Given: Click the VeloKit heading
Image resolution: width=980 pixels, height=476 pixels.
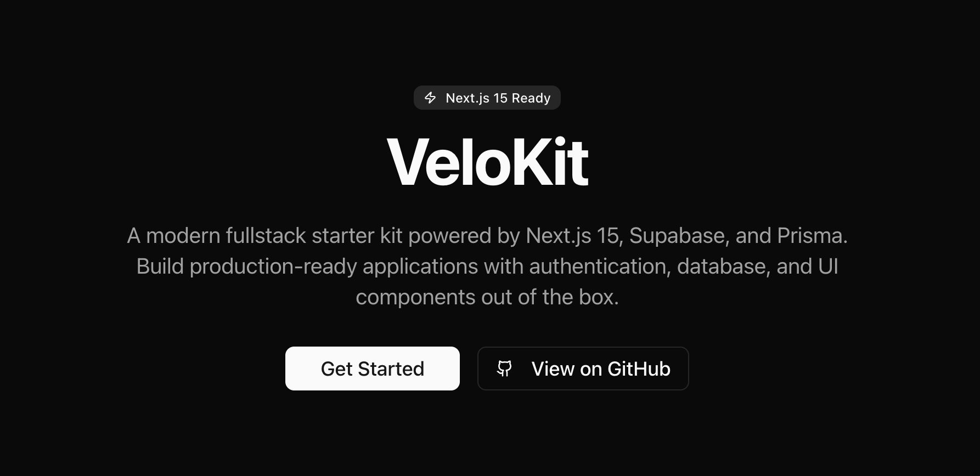Looking at the screenshot, I should (487, 162).
